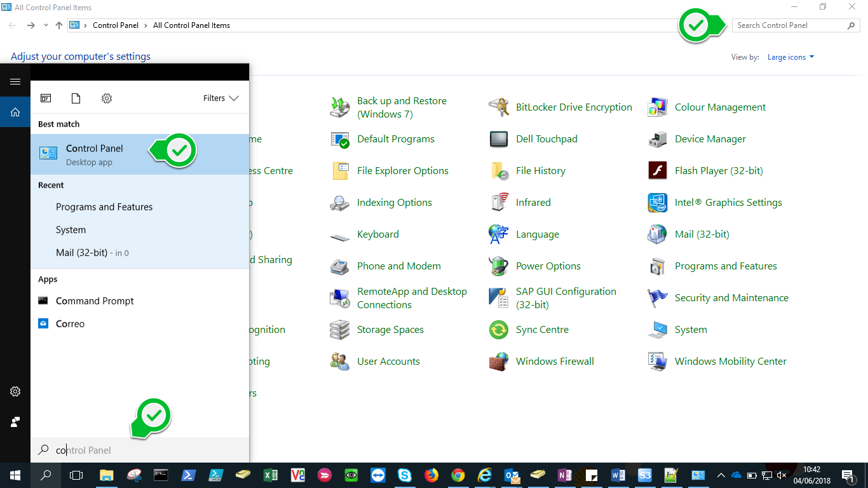Open Flash Player (32-bit) icon
This screenshot has height=488, width=868.
(658, 171)
